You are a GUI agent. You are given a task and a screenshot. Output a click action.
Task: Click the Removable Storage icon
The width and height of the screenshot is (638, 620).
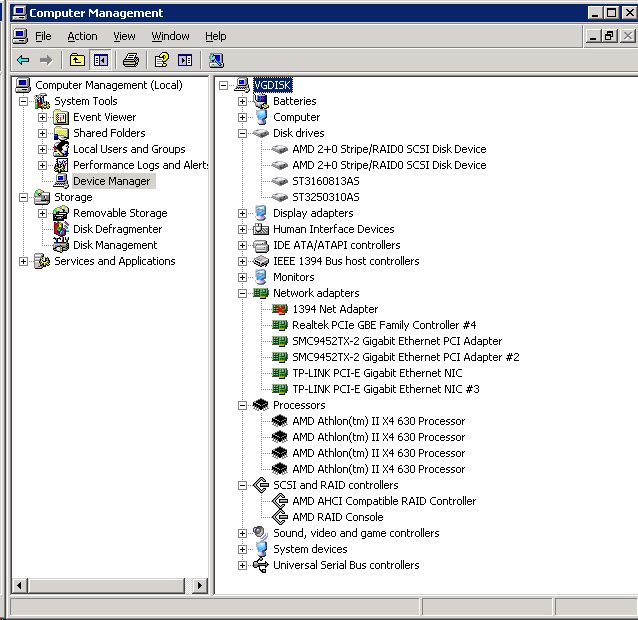click(61, 214)
